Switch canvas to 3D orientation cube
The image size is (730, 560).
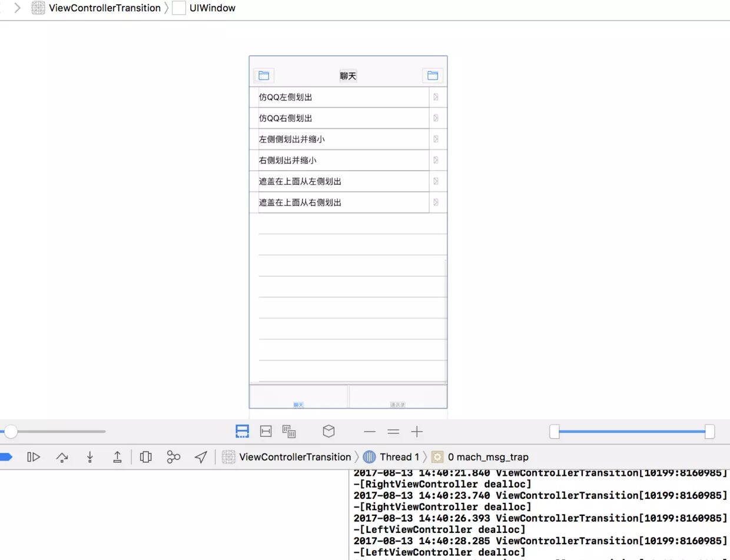328,432
